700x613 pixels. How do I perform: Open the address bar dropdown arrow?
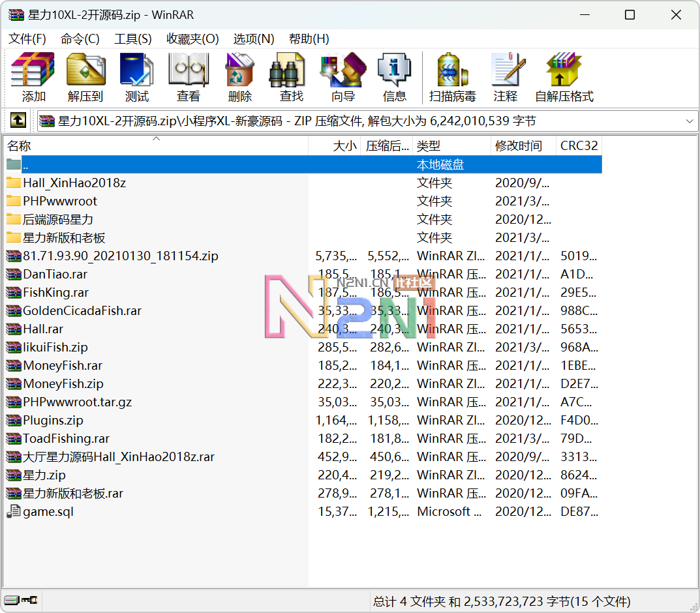click(x=690, y=121)
